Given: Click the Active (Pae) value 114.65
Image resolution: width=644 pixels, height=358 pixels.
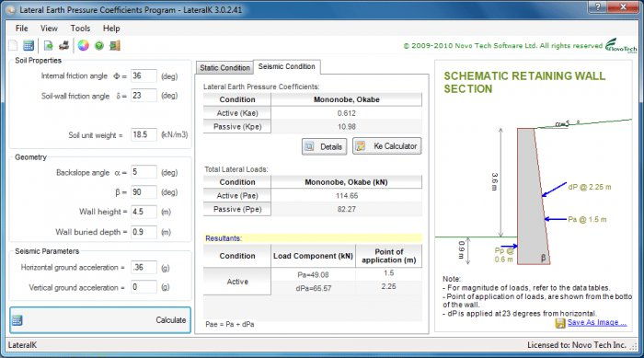Looking at the screenshot, I should click(346, 196).
